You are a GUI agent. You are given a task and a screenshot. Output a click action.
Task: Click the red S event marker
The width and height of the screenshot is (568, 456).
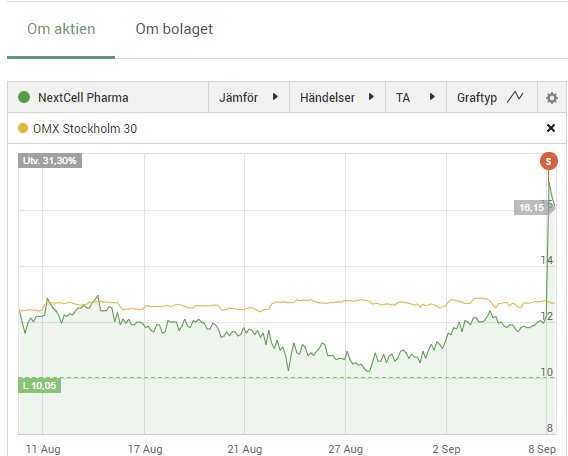[548, 161]
